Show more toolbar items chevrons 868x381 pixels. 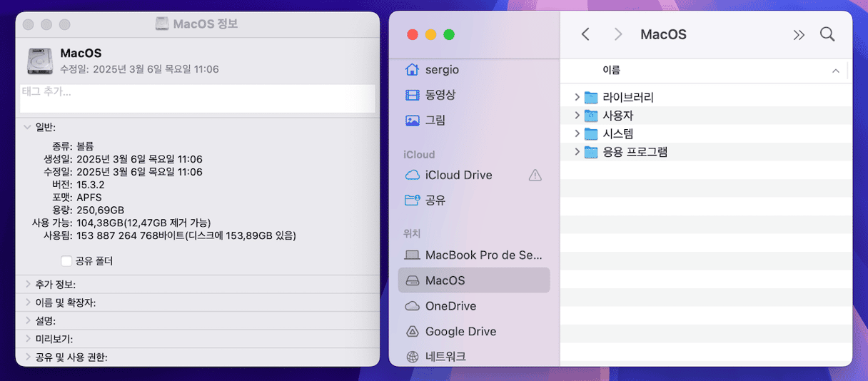pos(799,34)
